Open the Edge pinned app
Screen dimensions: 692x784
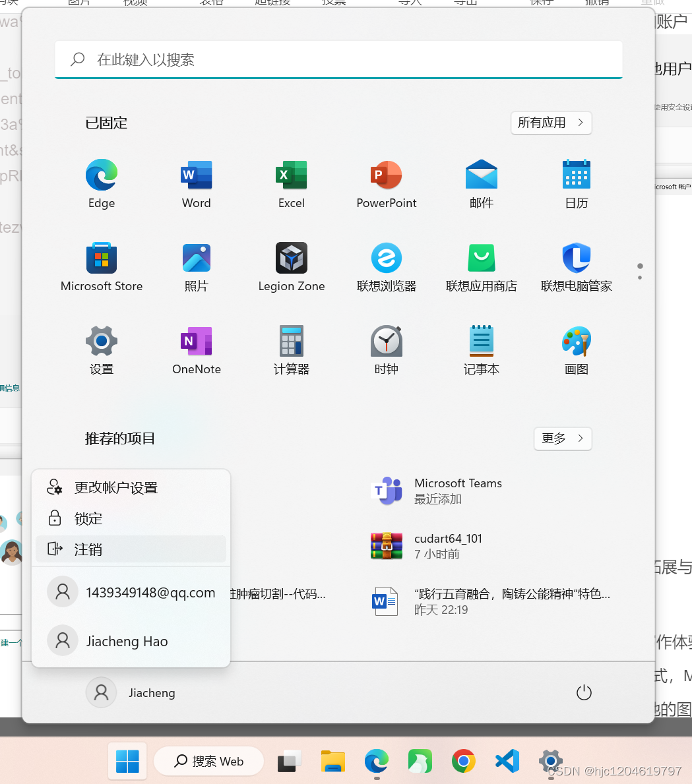(102, 183)
